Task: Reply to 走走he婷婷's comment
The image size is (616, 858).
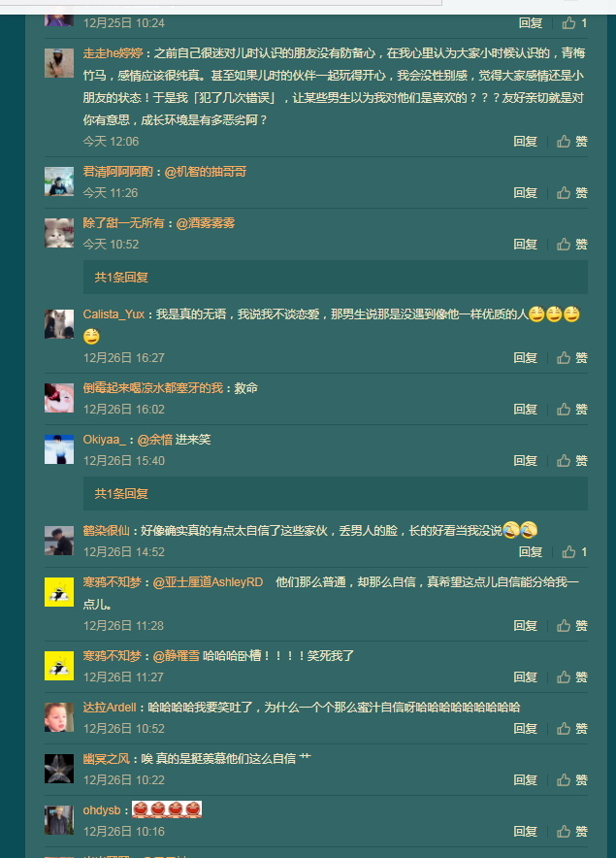Action: point(525,141)
